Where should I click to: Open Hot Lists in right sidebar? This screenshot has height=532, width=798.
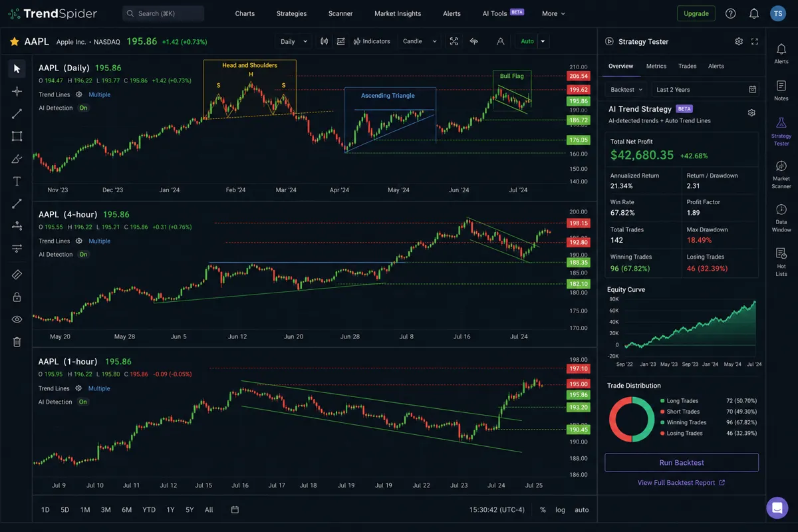click(x=781, y=262)
